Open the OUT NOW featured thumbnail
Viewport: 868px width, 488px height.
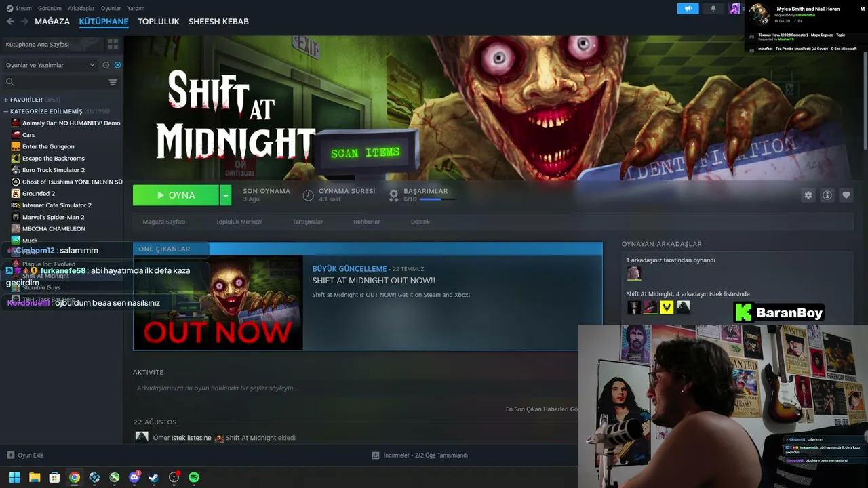point(218,302)
